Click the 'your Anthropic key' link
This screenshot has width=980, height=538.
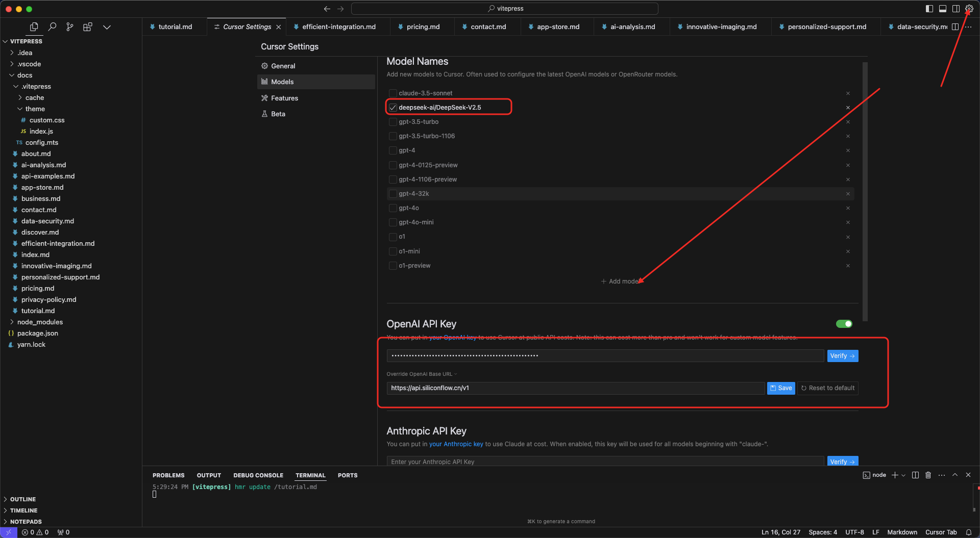[456, 444]
